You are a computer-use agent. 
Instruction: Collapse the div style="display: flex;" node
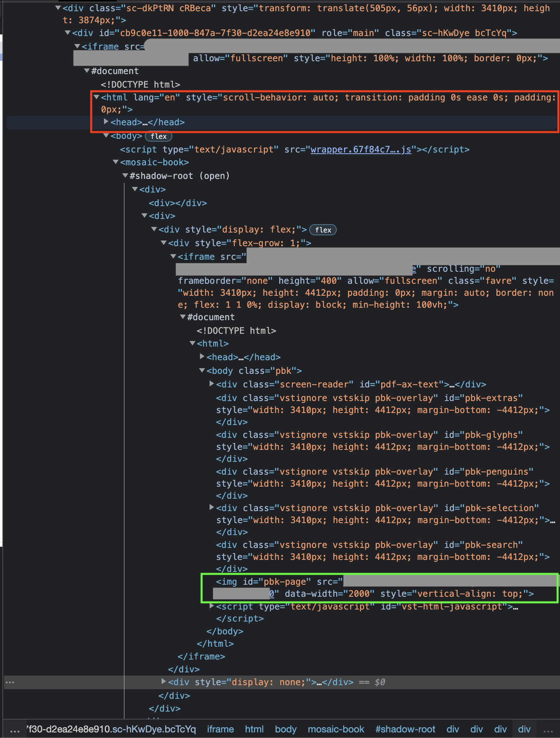pyautogui.click(x=154, y=229)
